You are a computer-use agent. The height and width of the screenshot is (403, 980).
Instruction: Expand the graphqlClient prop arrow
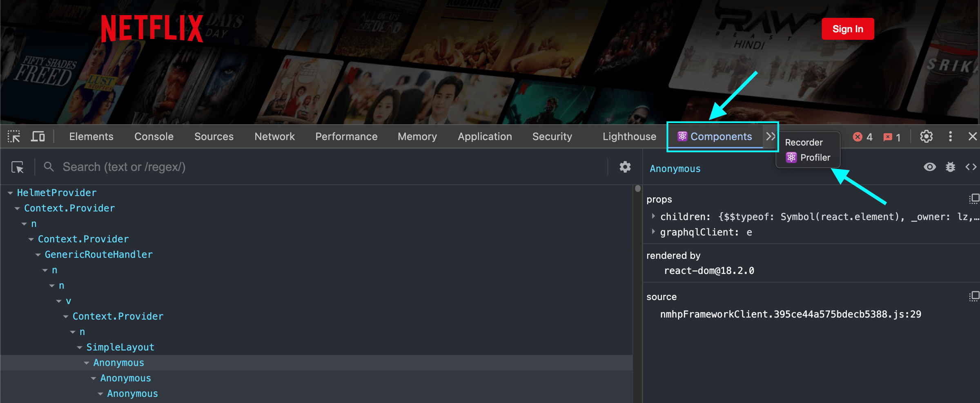(653, 232)
